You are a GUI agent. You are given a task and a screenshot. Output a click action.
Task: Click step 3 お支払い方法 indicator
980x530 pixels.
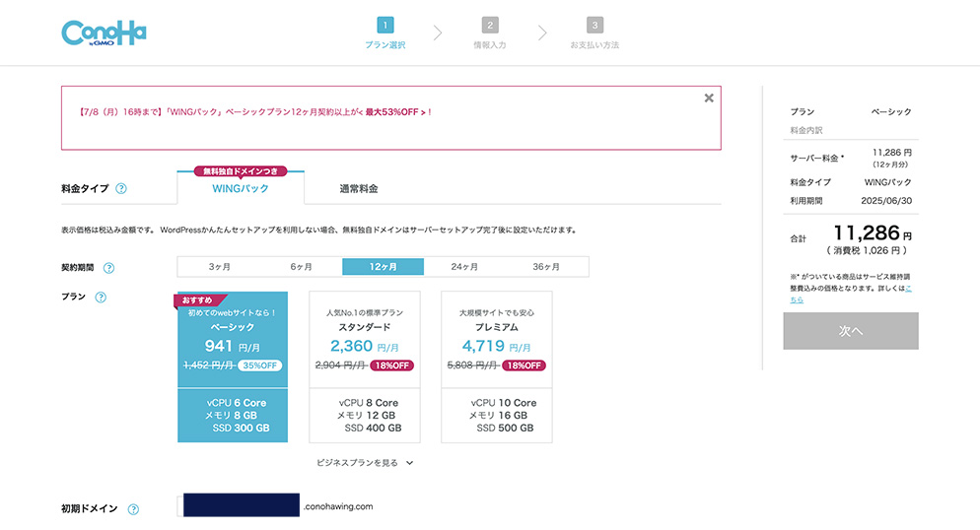point(595,33)
